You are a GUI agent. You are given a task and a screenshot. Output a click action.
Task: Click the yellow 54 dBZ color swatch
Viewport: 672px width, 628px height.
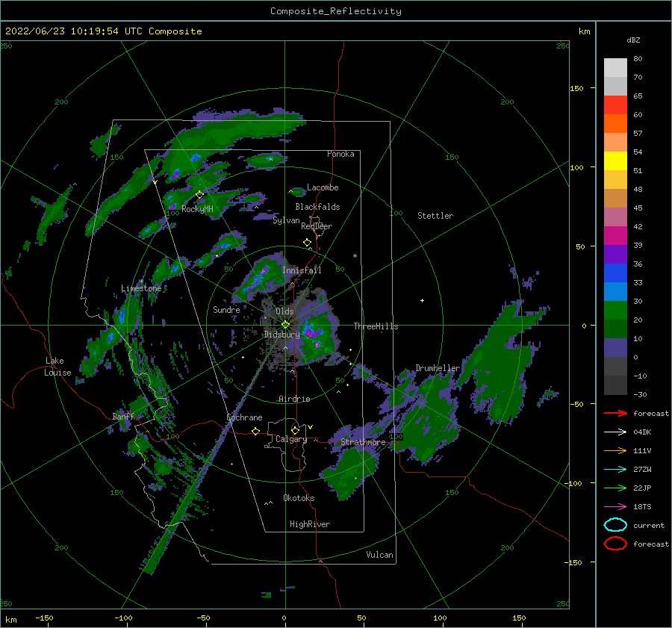click(x=615, y=161)
